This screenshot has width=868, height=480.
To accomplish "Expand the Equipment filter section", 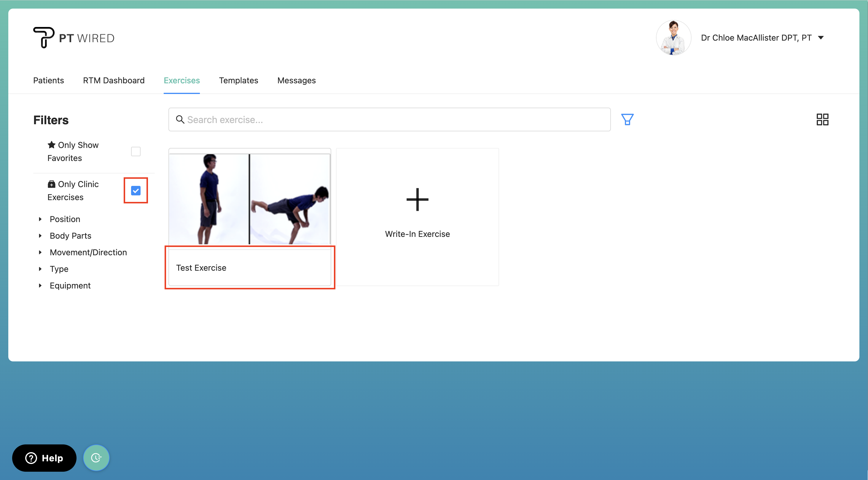I will pos(70,285).
